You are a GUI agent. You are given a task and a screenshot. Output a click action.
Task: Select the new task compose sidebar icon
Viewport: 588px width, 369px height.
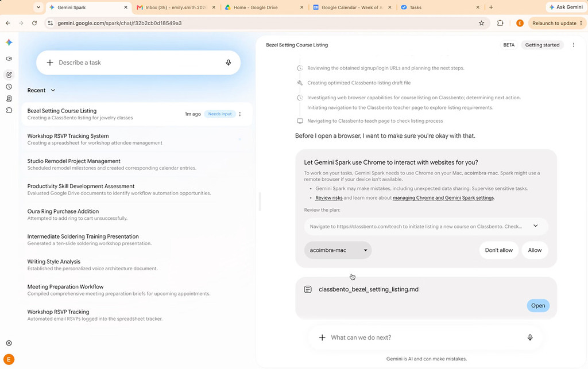tap(9, 75)
